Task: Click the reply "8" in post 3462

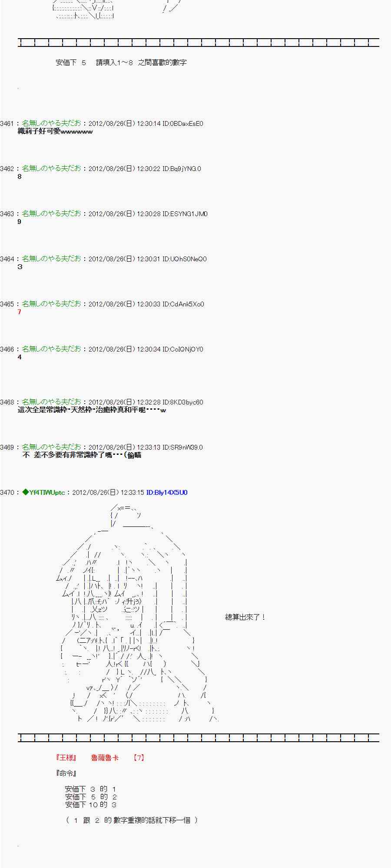Action: pyautogui.click(x=19, y=177)
